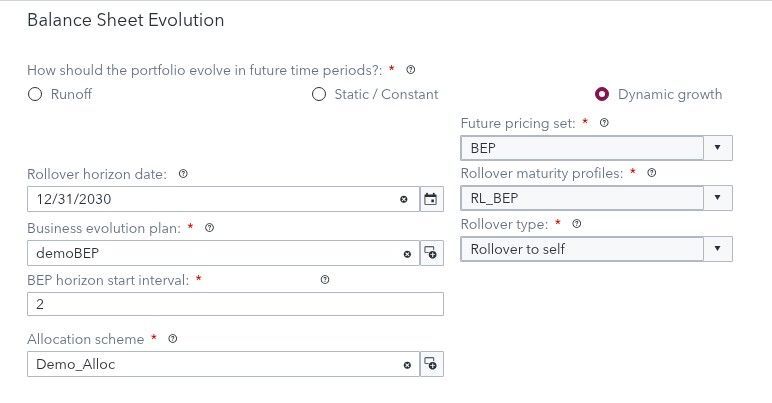This screenshot has height=403, width=772.
Task: Clear the demoBEP business evolution plan
Action: [407, 254]
